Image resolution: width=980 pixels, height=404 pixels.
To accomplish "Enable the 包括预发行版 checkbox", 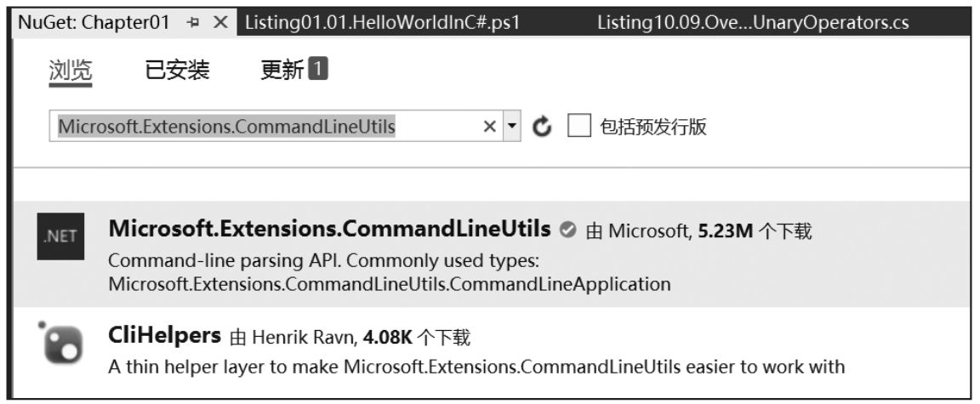I will [578, 127].
